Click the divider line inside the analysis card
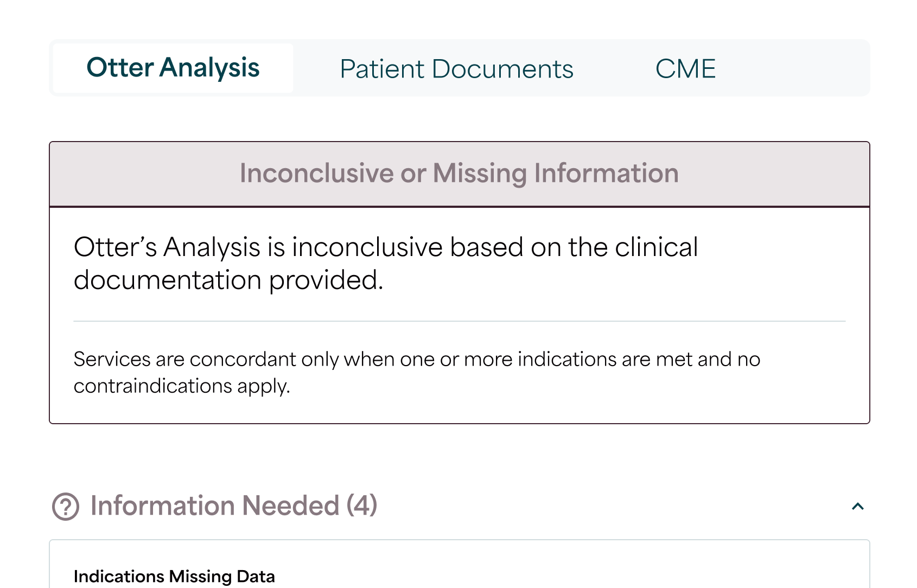This screenshot has width=917, height=588. tap(459, 321)
